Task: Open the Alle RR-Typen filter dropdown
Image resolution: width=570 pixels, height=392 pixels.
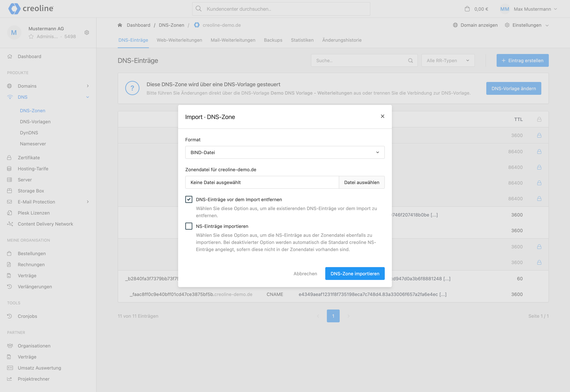Action: (448, 60)
